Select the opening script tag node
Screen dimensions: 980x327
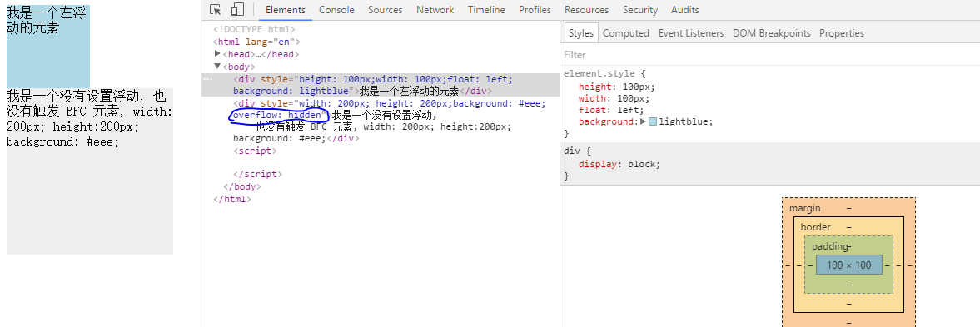point(255,151)
